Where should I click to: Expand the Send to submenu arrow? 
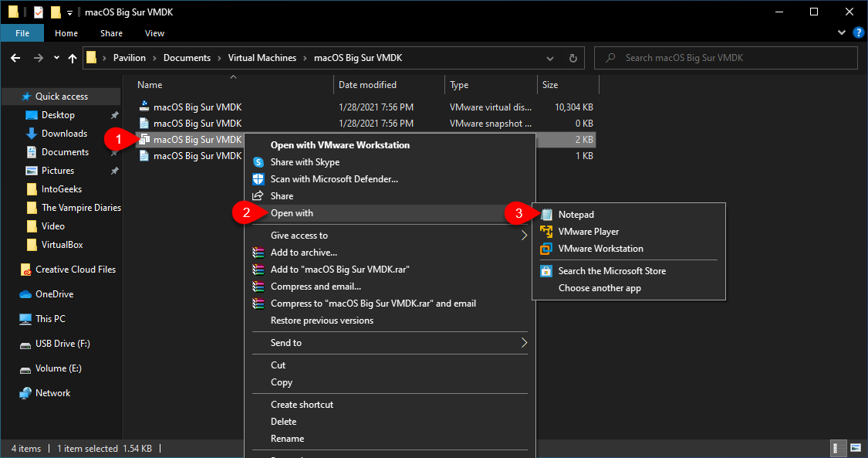point(524,343)
